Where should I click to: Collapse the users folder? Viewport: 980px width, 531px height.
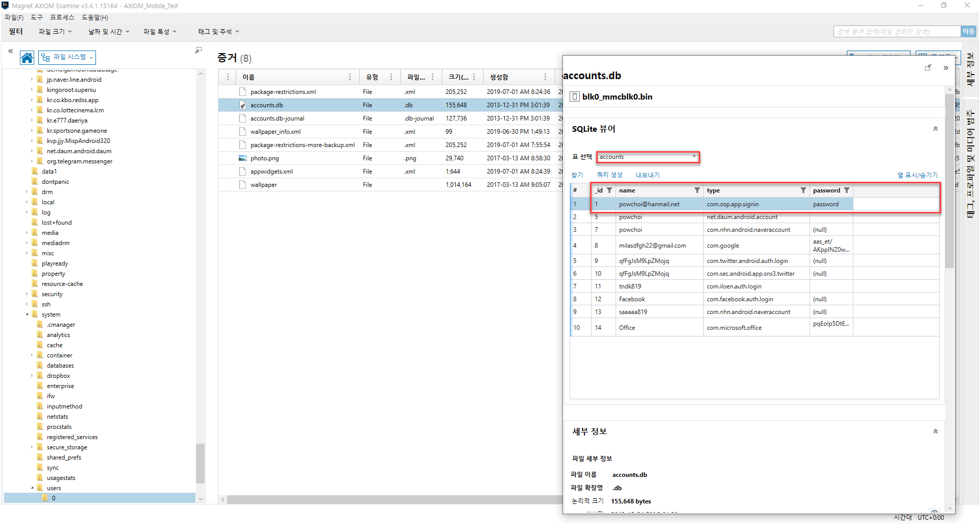pyautogui.click(x=32, y=488)
